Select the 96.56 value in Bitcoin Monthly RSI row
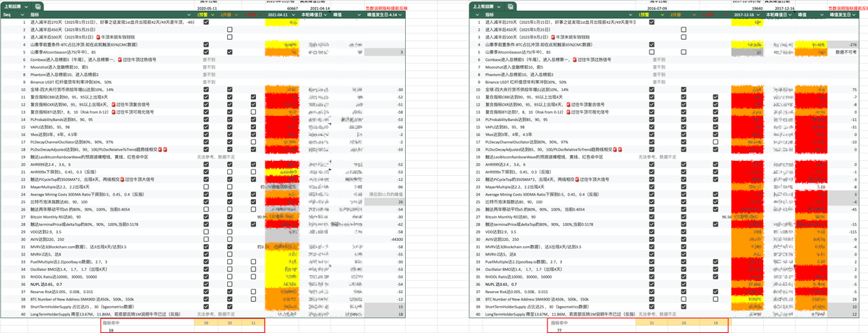 (727, 216)
